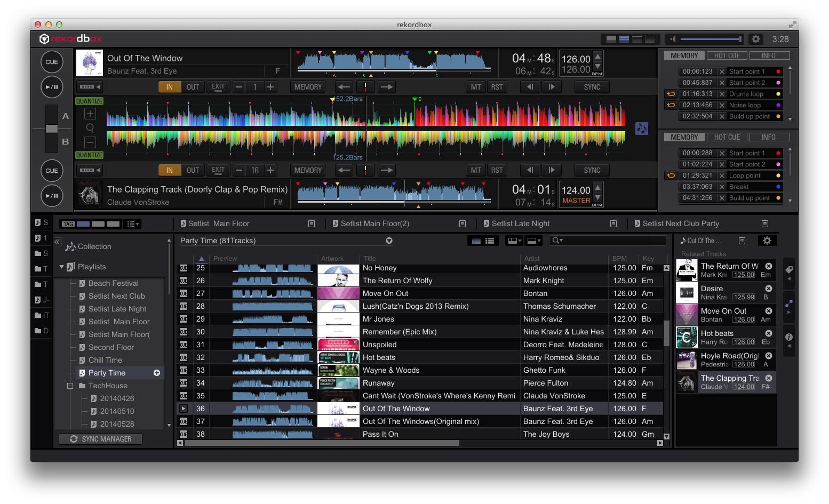Toggle SYNC on deck B
This screenshot has height=504, width=829.
(x=592, y=170)
